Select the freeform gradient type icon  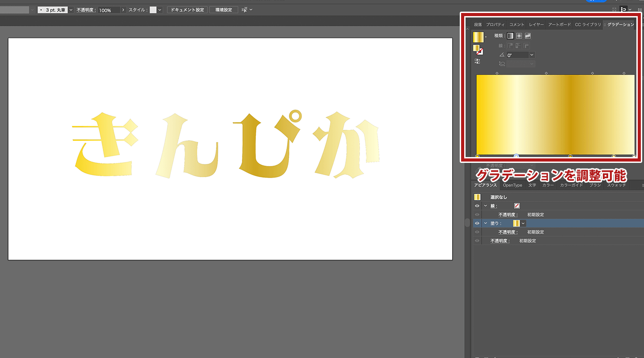(x=528, y=36)
